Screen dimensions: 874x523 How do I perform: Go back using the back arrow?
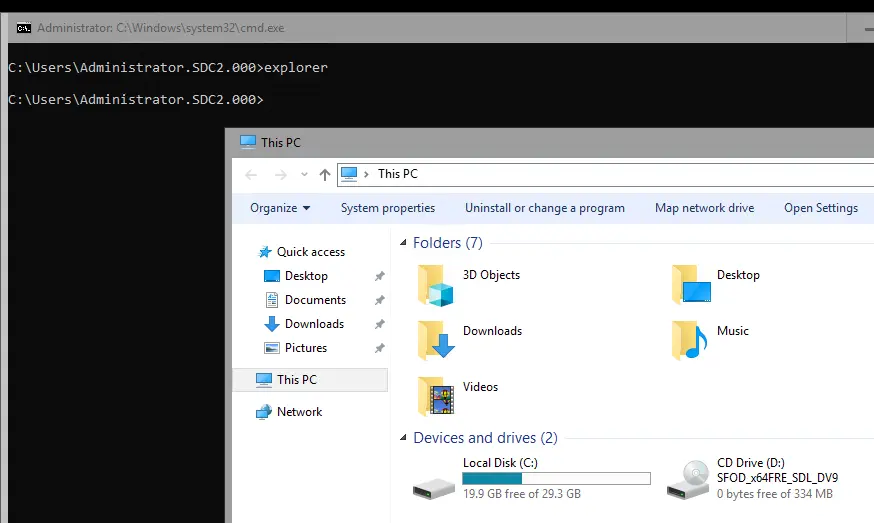[251, 175]
